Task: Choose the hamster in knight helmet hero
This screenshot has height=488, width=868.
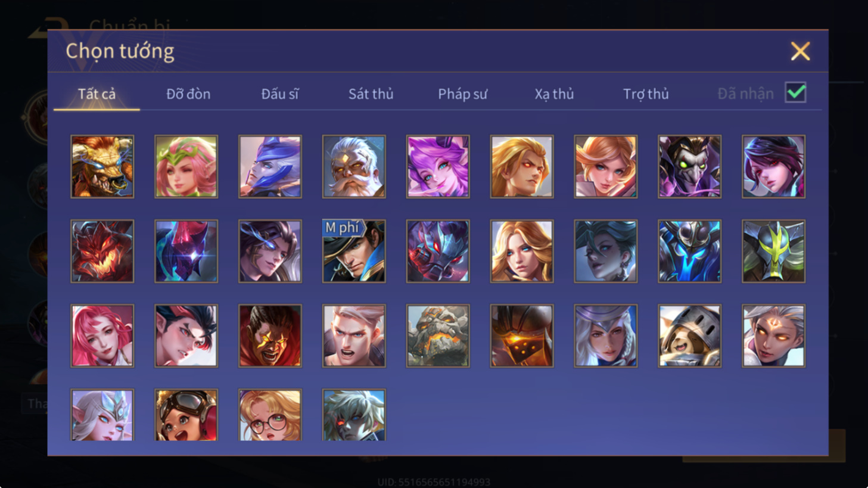Action: 689,335
